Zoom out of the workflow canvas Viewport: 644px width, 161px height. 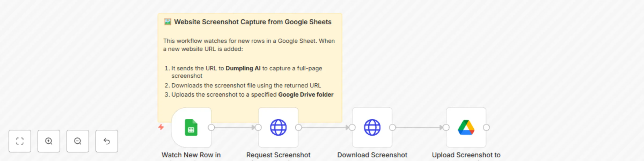tap(78, 141)
